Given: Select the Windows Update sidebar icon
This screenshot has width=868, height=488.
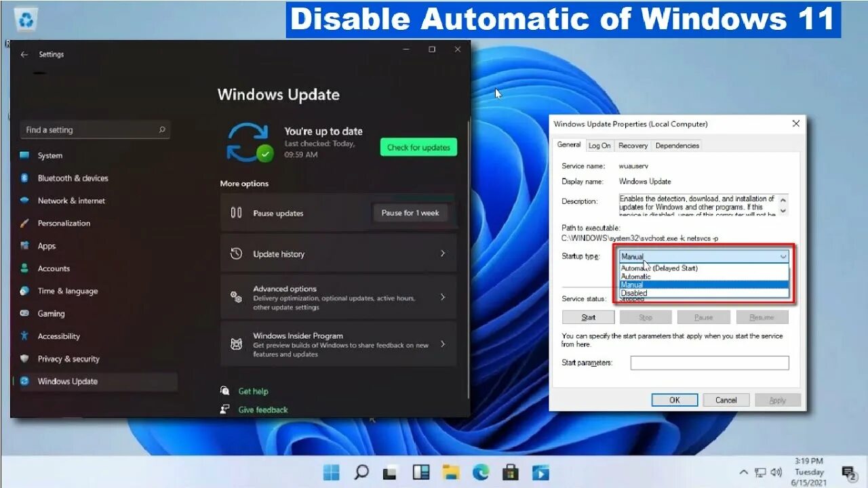Looking at the screenshot, I should point(24,381).
